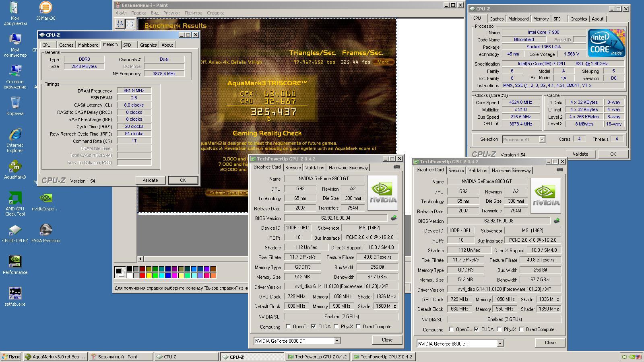
Task: Pick the yellow color swatch in Paint palette
Action: pyautogui.click(x=149, y=275)
